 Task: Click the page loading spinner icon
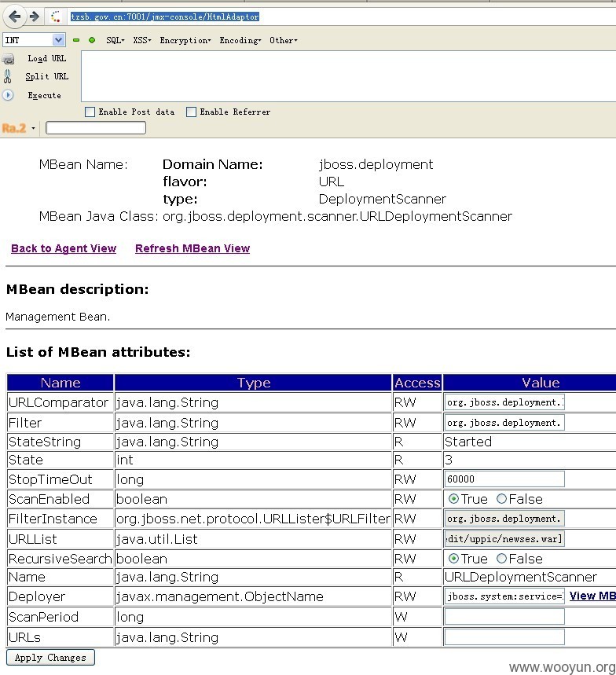point(56,17)
